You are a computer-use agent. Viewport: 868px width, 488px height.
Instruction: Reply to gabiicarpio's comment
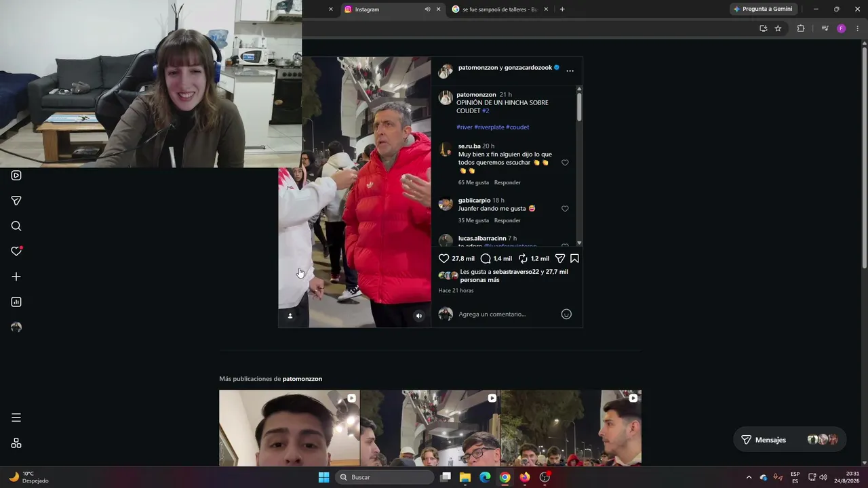(x=507, y=220)
